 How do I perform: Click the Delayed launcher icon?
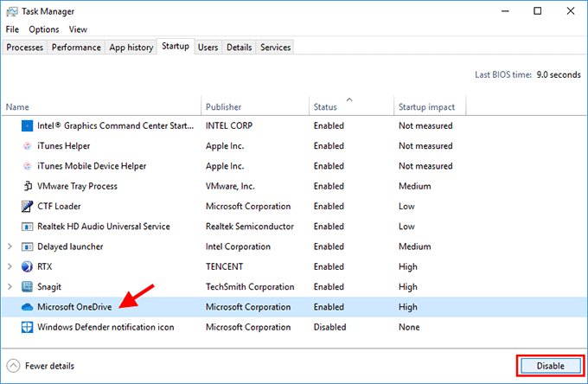tap(27, 246)
